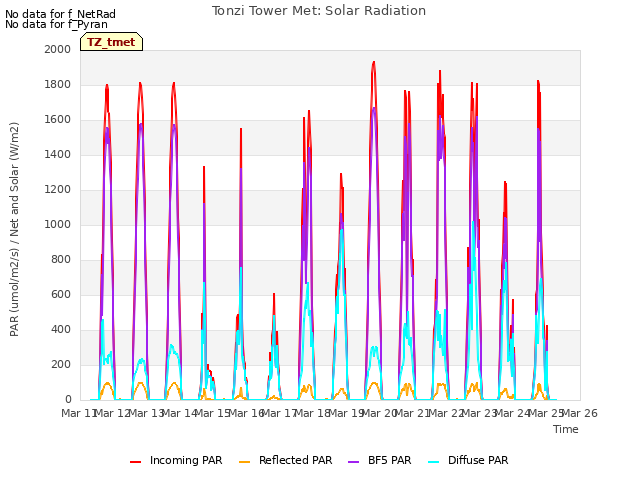Click the y-axis tick label 600

tap(61, 295)
